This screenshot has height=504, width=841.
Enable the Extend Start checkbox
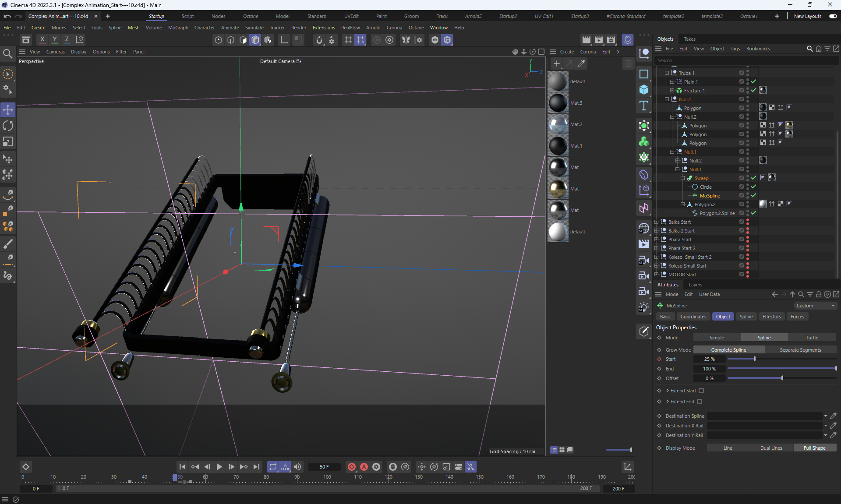point(701,391)
